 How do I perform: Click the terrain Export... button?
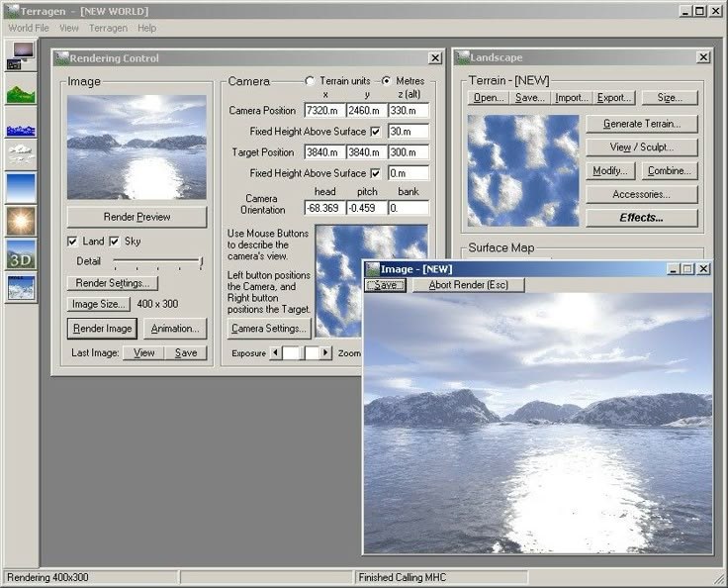click(x=614, y=98)
